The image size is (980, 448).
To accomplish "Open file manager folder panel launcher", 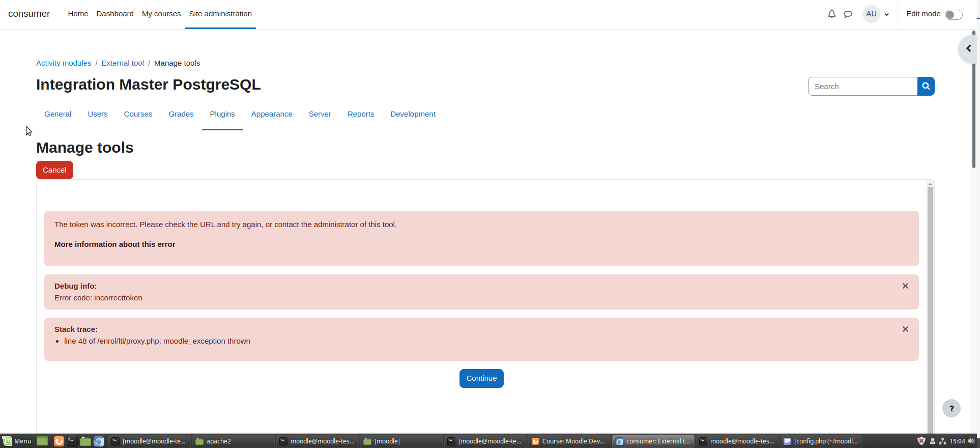I will tap(85, 441).
